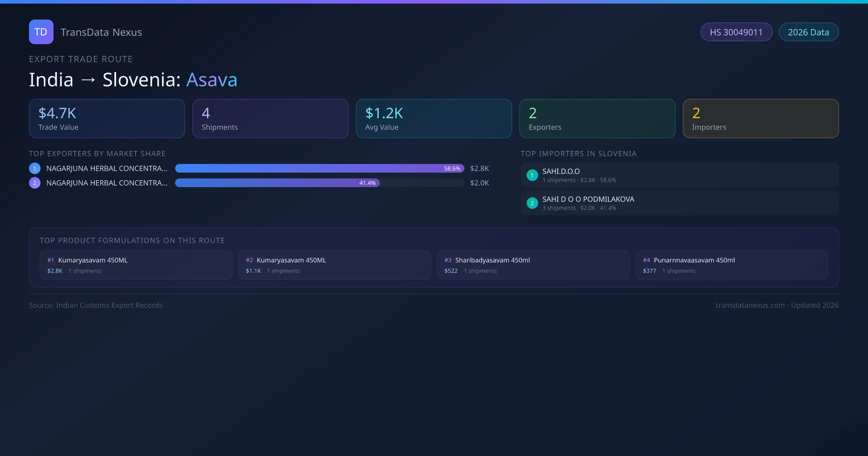Screen dimensions: 868x456
Task: Switch to TOP EXPORTERS BY MARKET SHARE section
Action: coord(97,153)
